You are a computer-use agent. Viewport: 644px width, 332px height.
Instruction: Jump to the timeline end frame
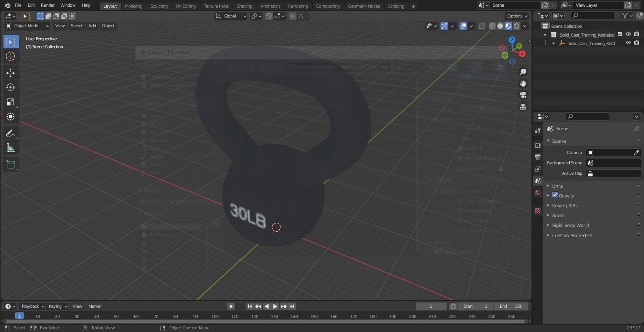(292, 306)
